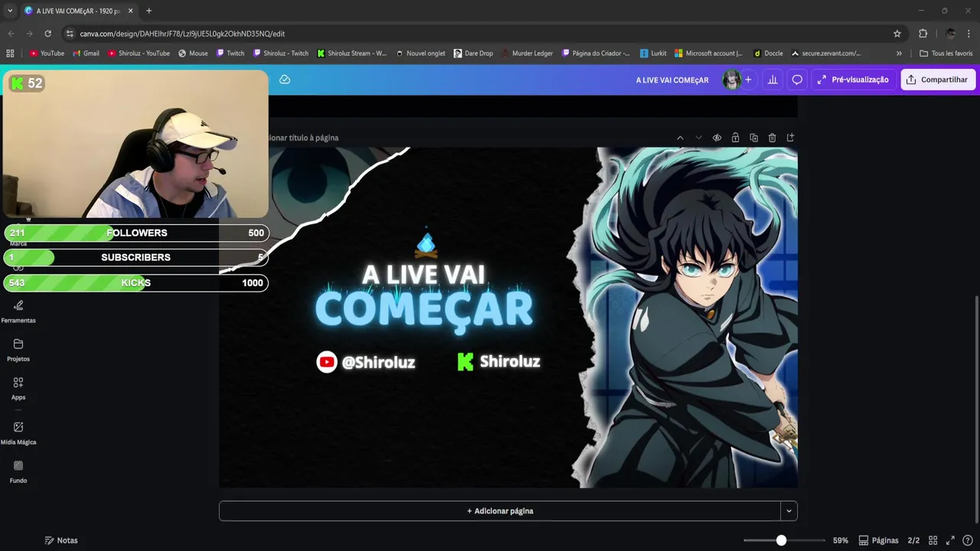Image resolution: width=980 pixels, height=551 pixels.
Task: Open the Projetos sidebar panel
Action: [x=18, y=350]
